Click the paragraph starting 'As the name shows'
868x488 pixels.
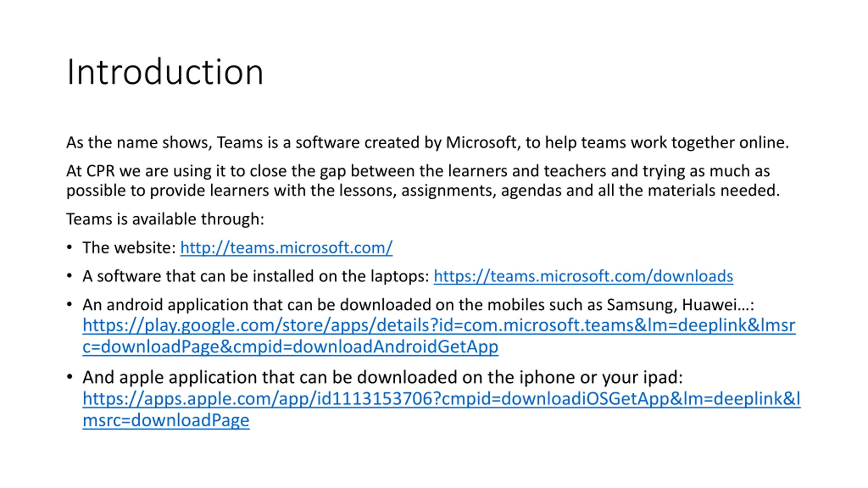click(428, 143)
